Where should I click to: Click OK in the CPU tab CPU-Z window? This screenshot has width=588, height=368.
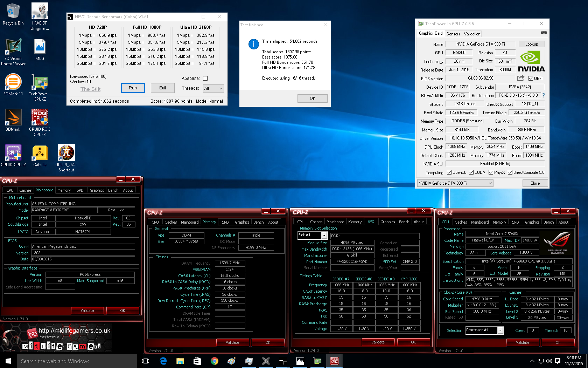(x=558, y=342)
